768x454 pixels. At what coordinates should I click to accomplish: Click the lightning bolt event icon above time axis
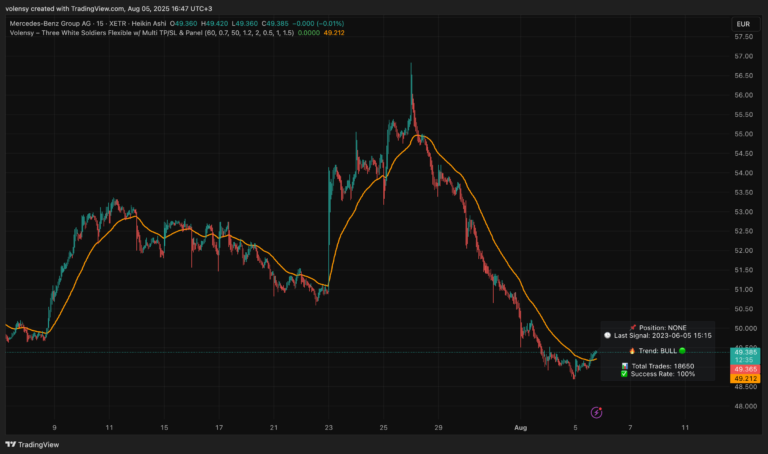pos(596,412)
